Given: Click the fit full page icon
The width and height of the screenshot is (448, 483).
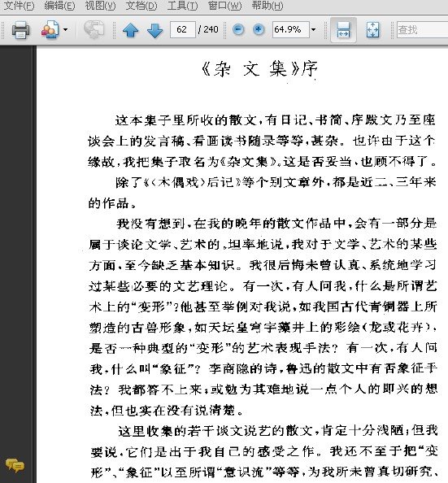Looking at the screenshot, I should pos(373,30).
